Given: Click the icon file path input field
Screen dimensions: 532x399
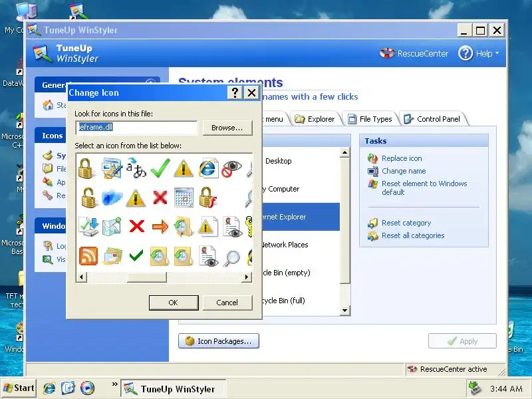Looking at the screenshot, I should pyautogui.click(x=136, y=128).
